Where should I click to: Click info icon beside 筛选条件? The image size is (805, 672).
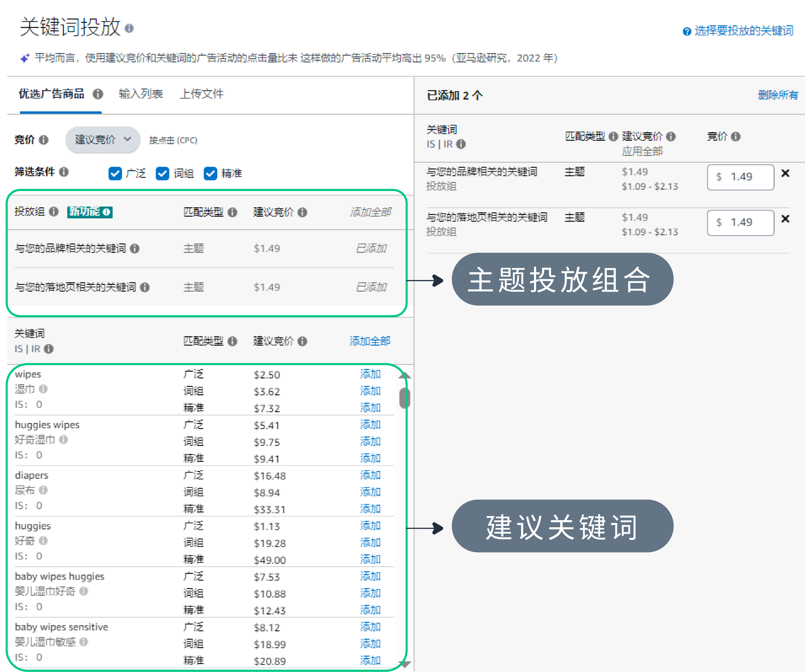click(x=64, y=172)
